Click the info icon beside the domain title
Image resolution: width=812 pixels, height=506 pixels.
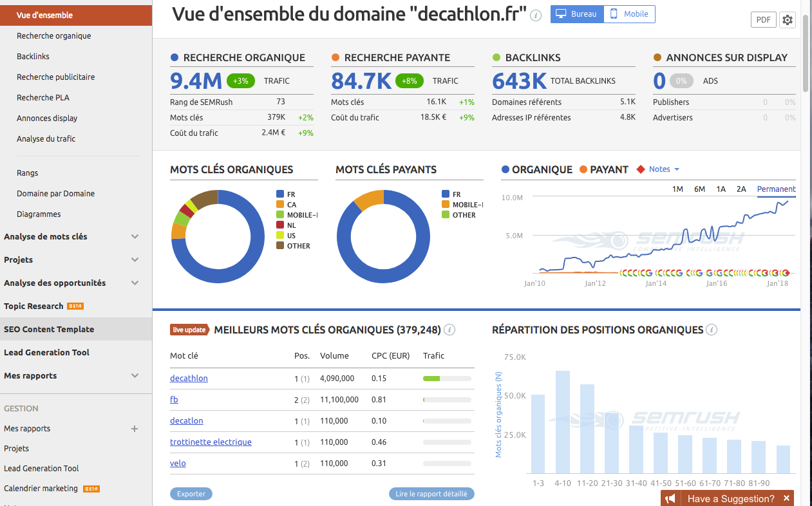coord(535,15)
